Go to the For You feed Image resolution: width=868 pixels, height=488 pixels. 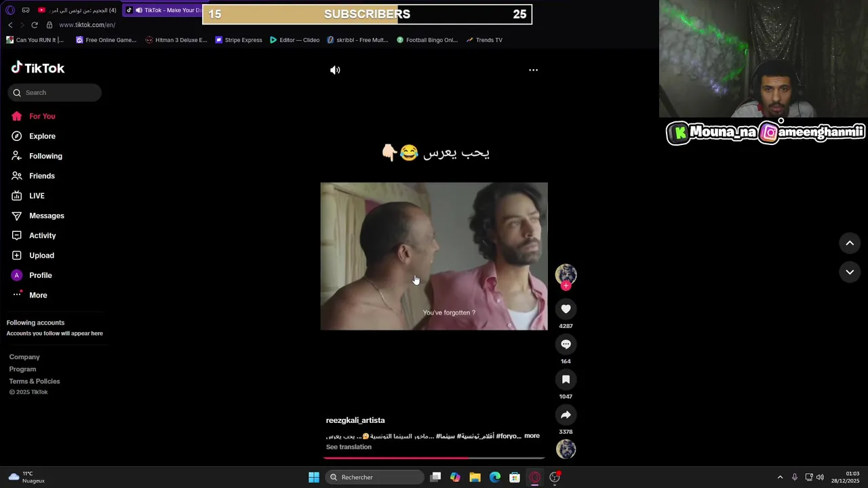click(33, 116)
